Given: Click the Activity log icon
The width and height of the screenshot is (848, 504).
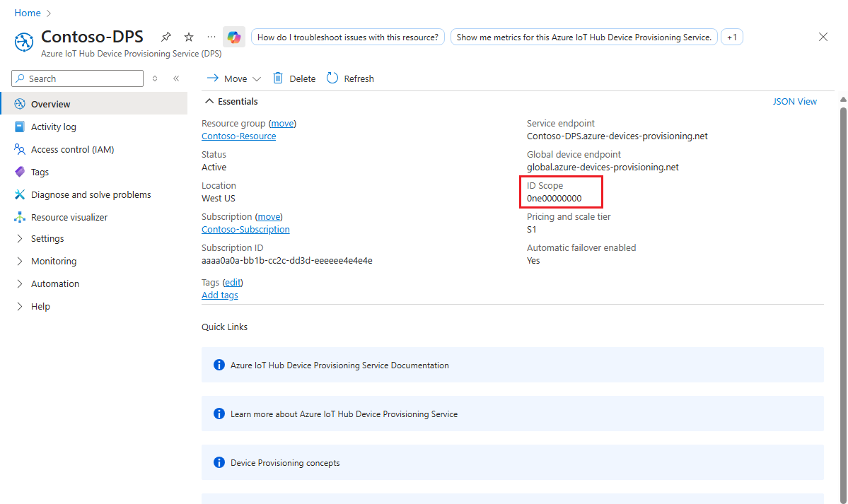Looking at the screenshot, I should 20,127.
